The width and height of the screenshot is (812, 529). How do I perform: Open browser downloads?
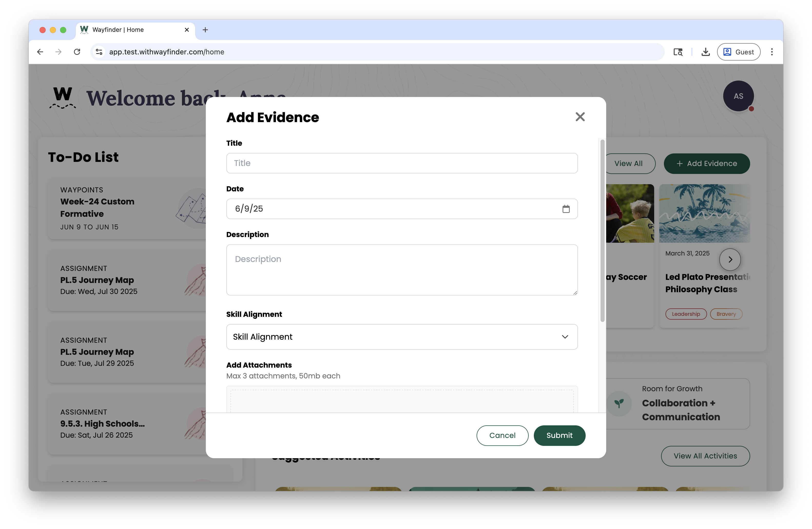pyautogui.click(x=705, y=52)
